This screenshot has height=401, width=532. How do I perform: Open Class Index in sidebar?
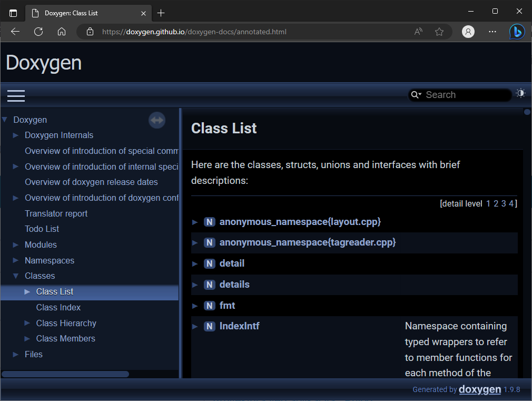pyautogui.click(x=58, y=307)
